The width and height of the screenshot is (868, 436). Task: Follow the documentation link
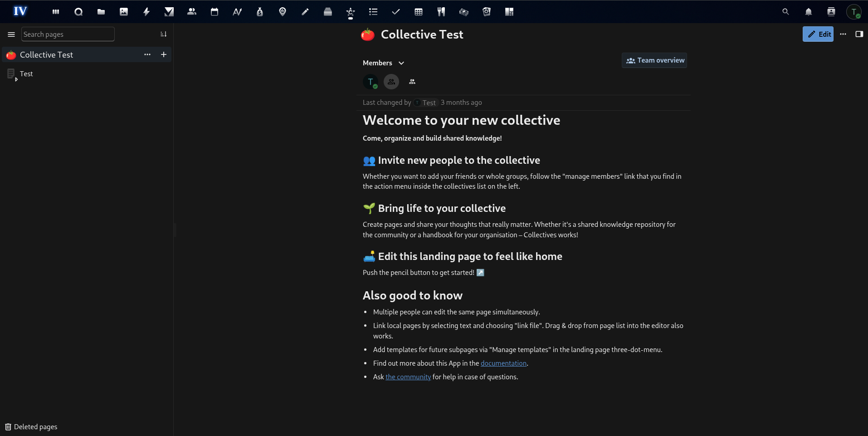tap(503, 363)
